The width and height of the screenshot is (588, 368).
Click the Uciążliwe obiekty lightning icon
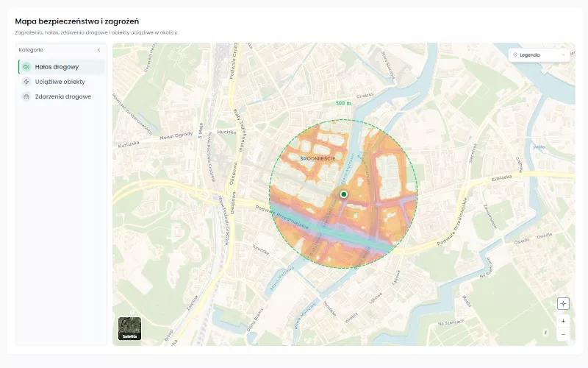coord(26,82)
